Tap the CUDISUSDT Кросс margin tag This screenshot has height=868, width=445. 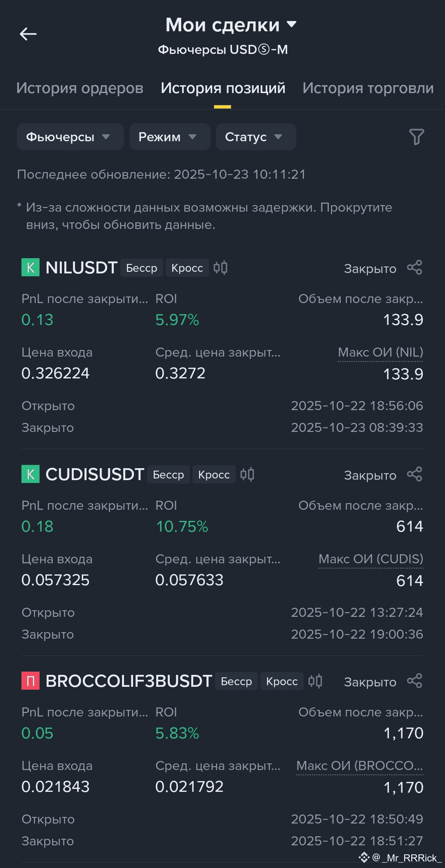[214, 474]
